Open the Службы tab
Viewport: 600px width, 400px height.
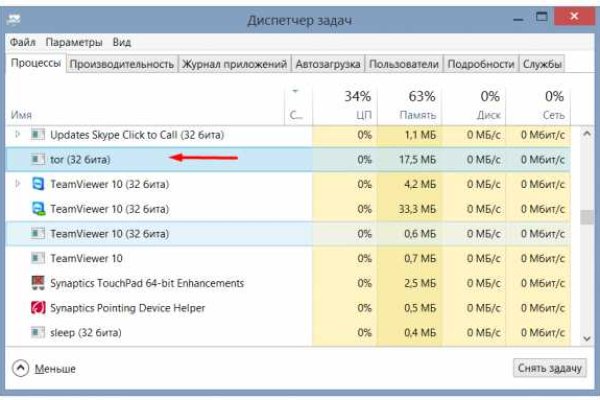point(542,64)
